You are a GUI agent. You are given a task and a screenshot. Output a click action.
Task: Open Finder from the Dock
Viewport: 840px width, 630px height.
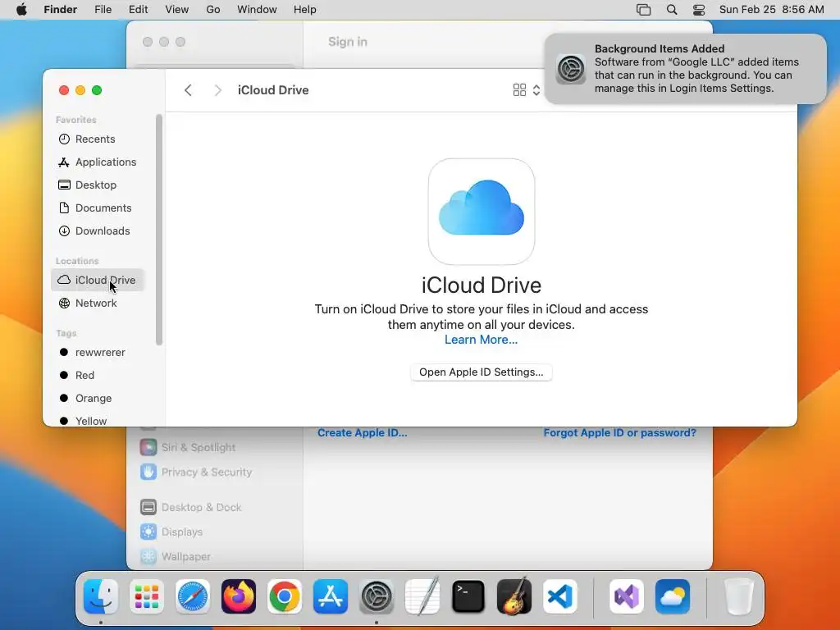[x=101, y=596]
